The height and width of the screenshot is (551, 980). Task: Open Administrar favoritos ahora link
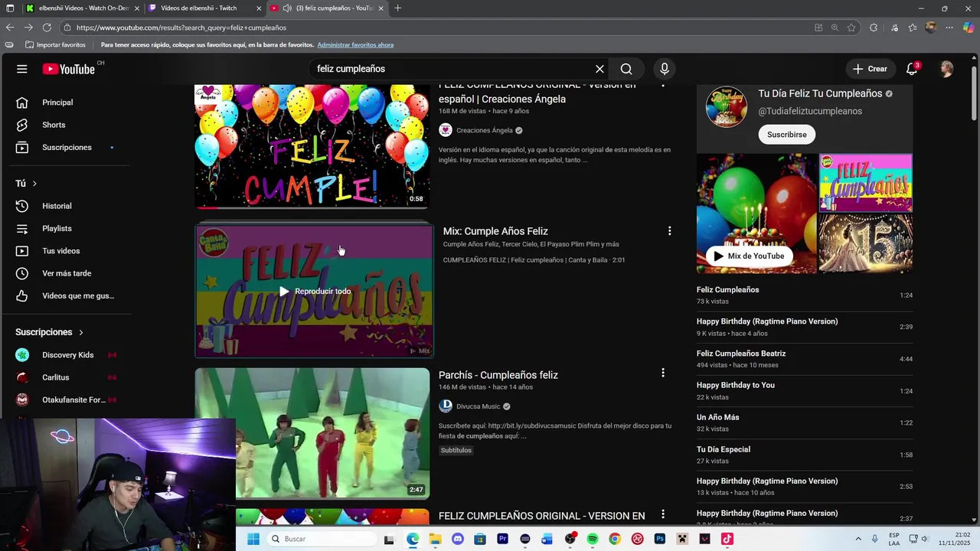click(x=355, y=45)
